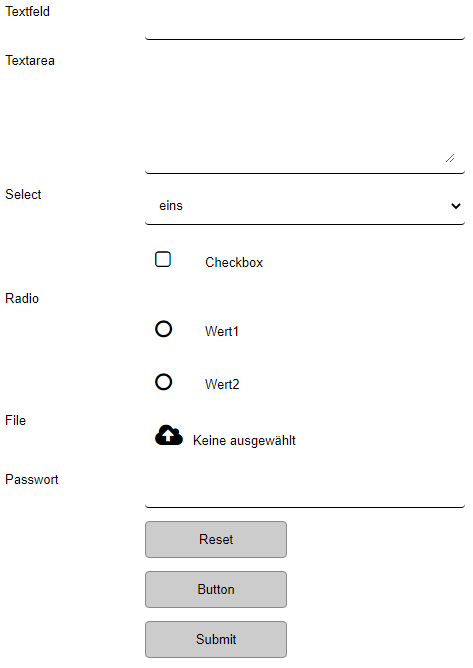Focus the Textfeld input field

coord(305,21)
